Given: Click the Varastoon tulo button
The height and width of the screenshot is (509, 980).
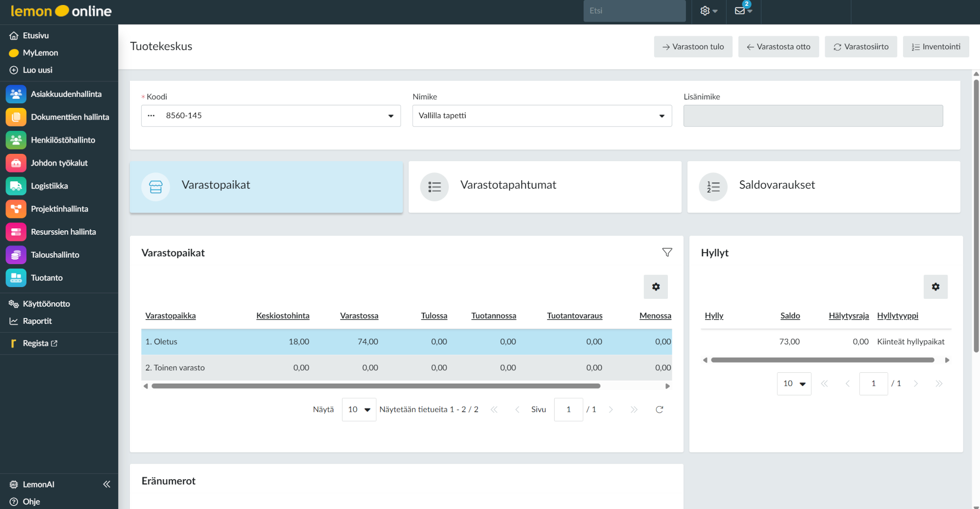Looking at the screenshot, I should 693,47.
